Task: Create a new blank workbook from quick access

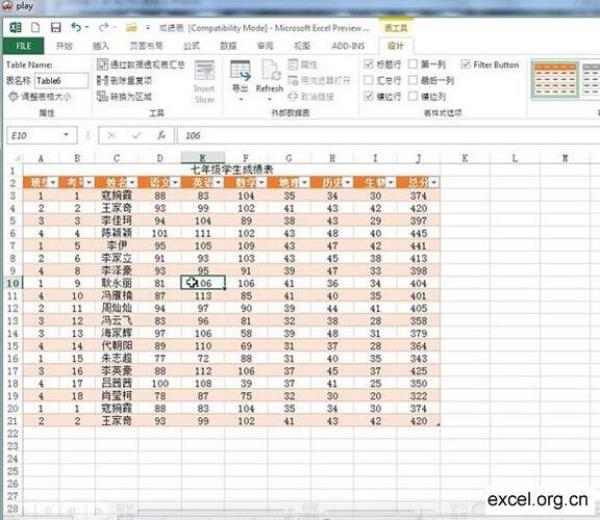Action: (x=35, y=28)
